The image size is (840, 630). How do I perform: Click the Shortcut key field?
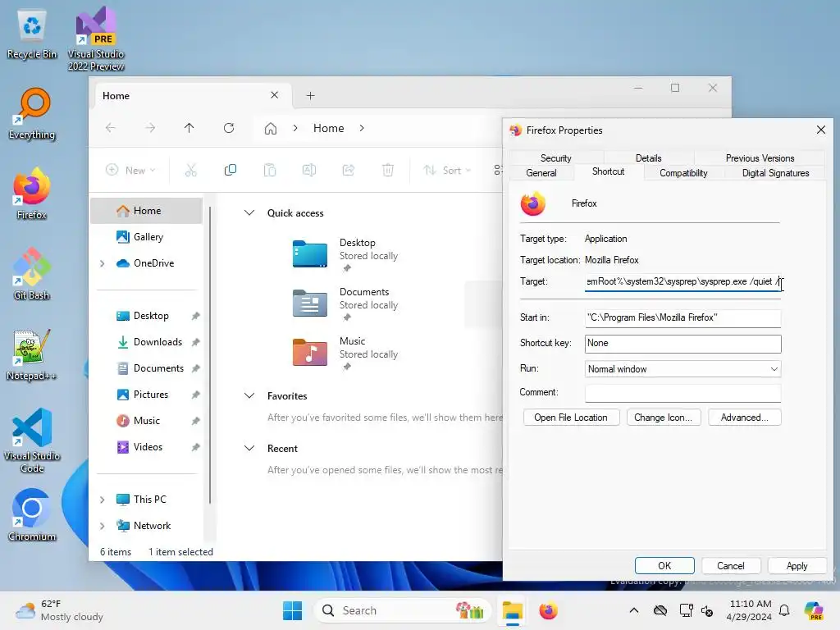(x=683, y=344)
